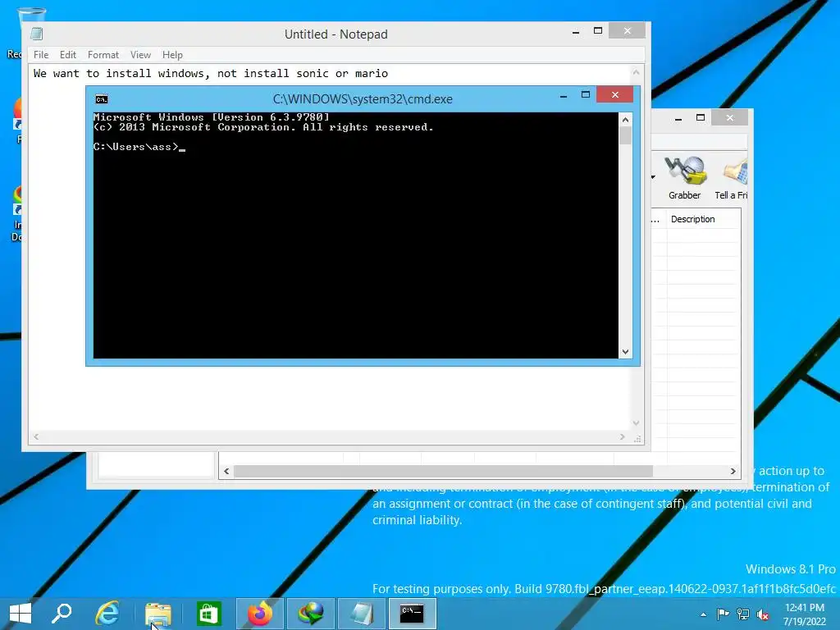Minimize the cmd.exe window
The height and width of the screenshot is (630, 840).
(563, 96)
